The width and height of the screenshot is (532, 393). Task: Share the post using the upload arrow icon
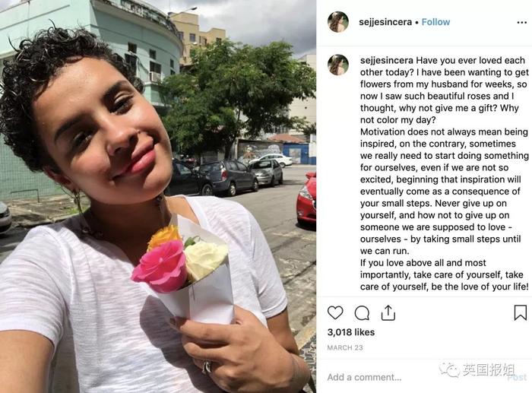388,312
